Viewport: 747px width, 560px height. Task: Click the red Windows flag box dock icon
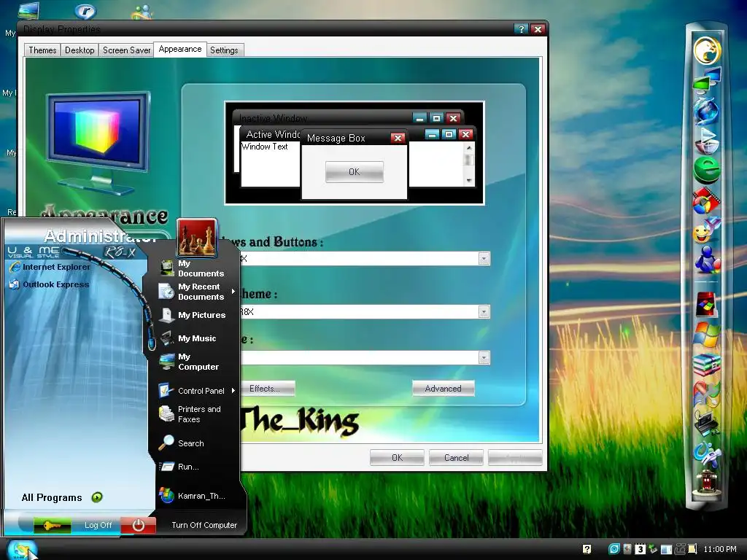pos(706,304)
